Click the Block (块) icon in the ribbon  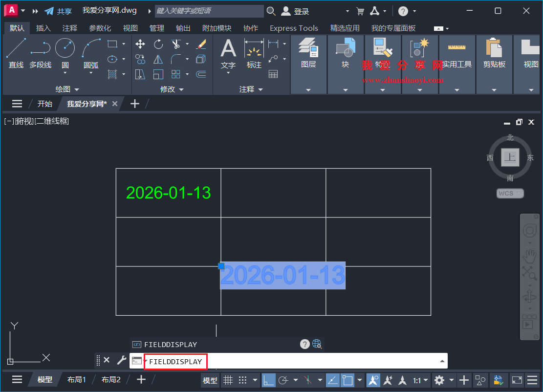tap(346, 49)
